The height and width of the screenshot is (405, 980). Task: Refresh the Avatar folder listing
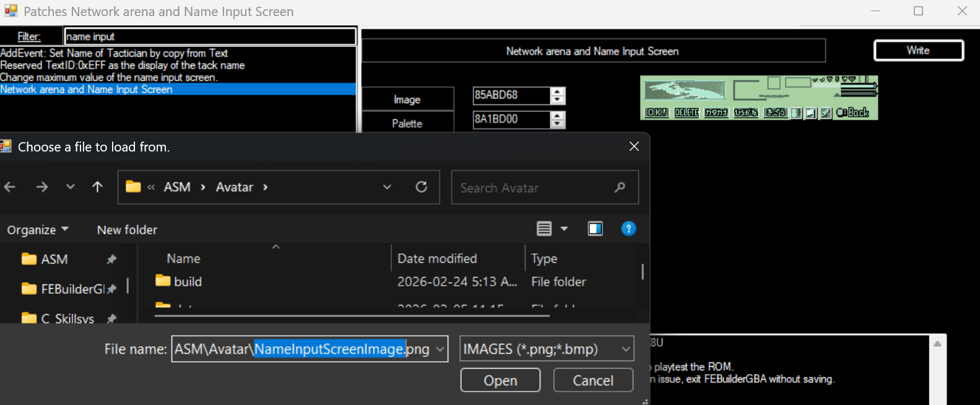tap(422, 187)
